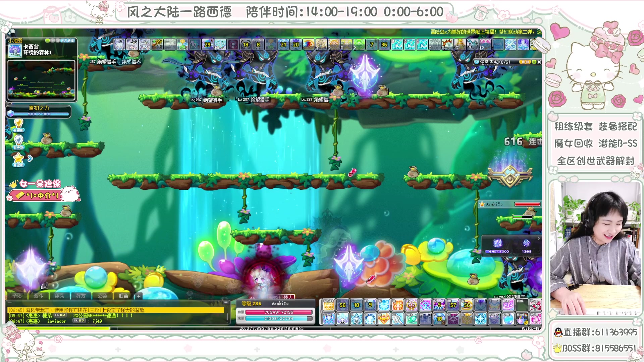The height and width of the screenshot is (362, 644).
Task: Switch to the 战斗 chat tab
Action: pos(38,296)
